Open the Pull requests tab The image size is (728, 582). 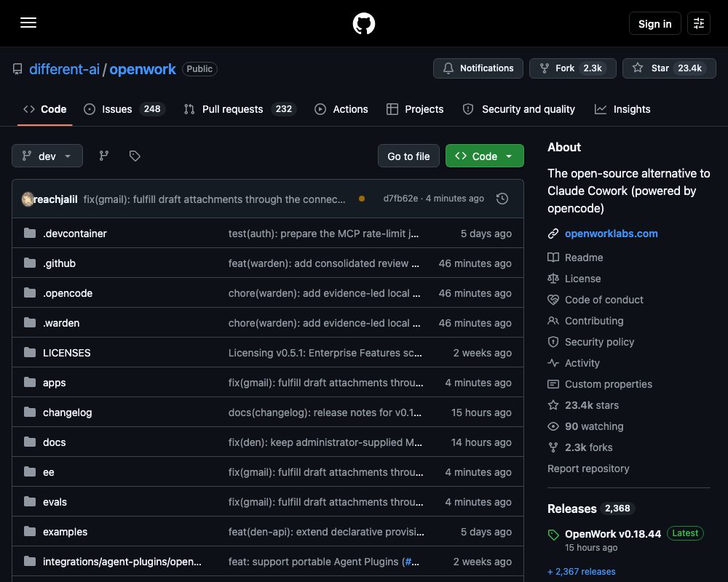coord(240,109)
